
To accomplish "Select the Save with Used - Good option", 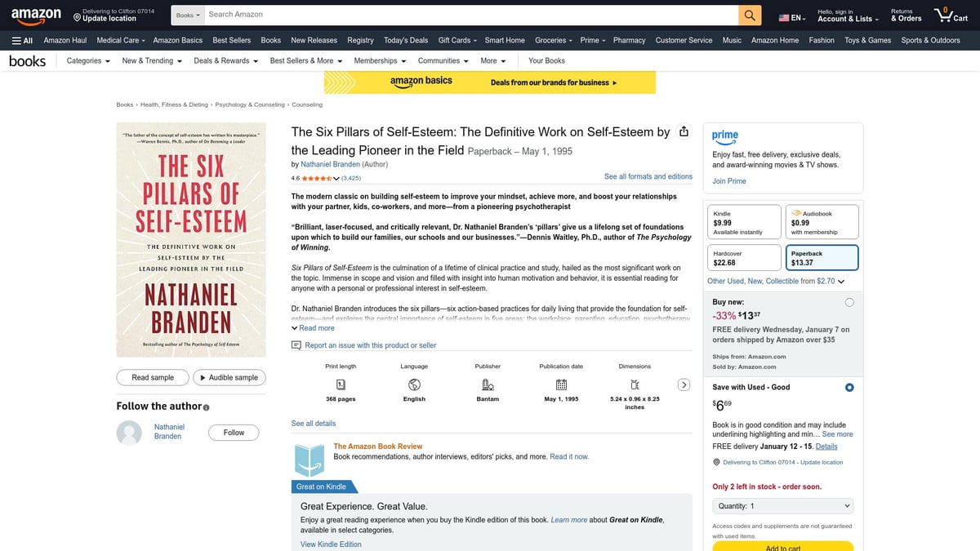I will 849,387.
